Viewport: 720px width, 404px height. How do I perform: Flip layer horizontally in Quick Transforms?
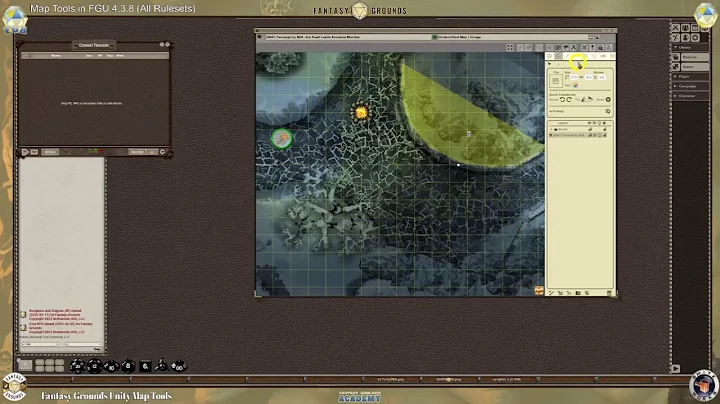[x=583, y=100]
